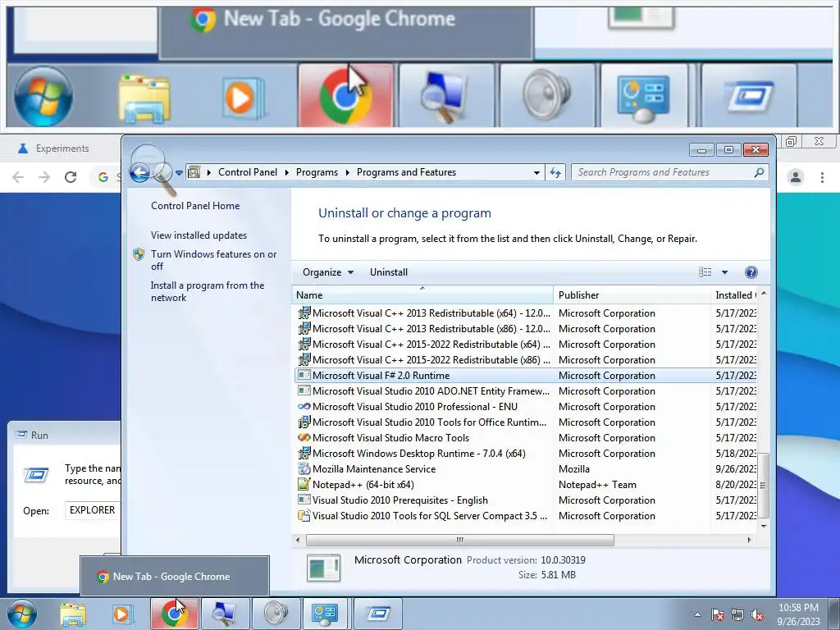This screenshot has height=630, width=840.
Task: Click Programs and Features breadcrumb segment
Action: tap(407, 172)
